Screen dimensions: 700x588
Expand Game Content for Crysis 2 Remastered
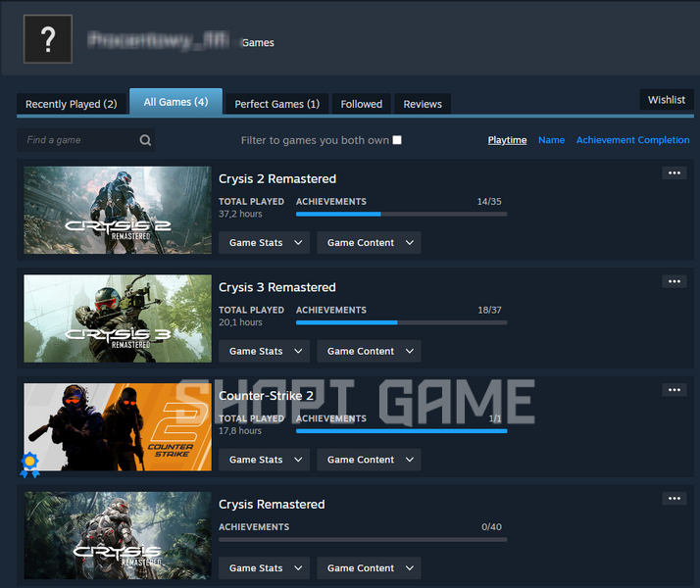(370, 243)
